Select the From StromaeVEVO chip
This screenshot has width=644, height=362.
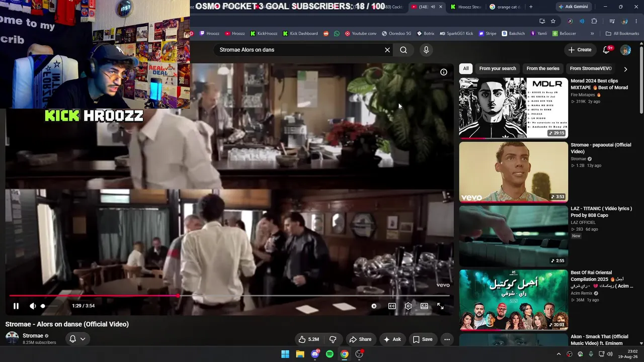pos(591,68)
